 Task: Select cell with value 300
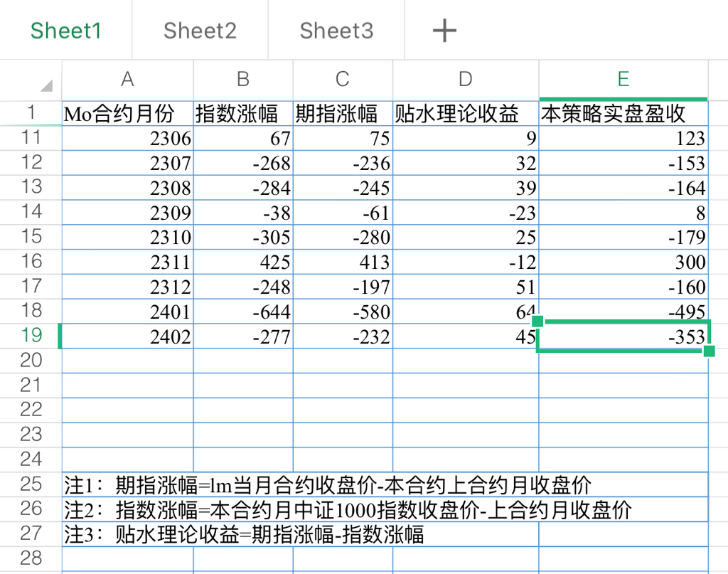tap(623, 262)
